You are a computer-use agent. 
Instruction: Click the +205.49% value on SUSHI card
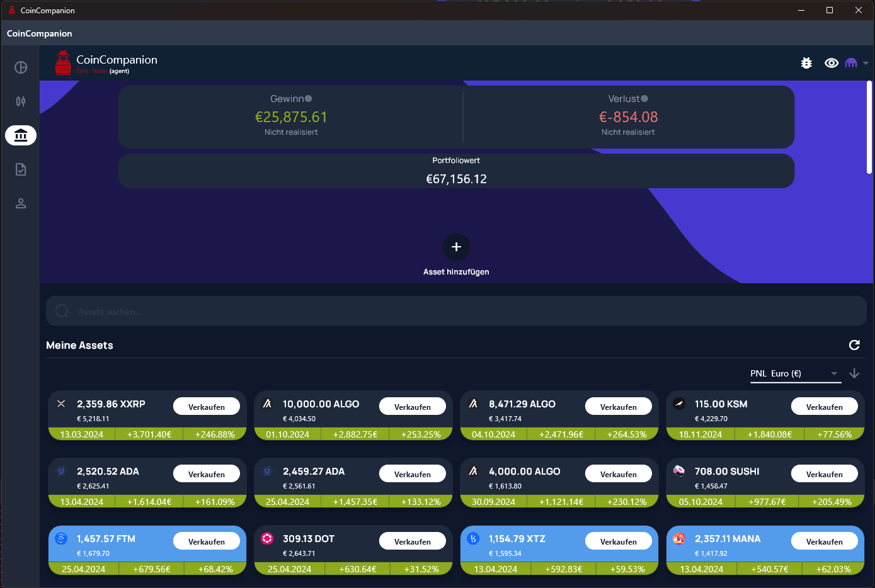(x=832, y=502)
